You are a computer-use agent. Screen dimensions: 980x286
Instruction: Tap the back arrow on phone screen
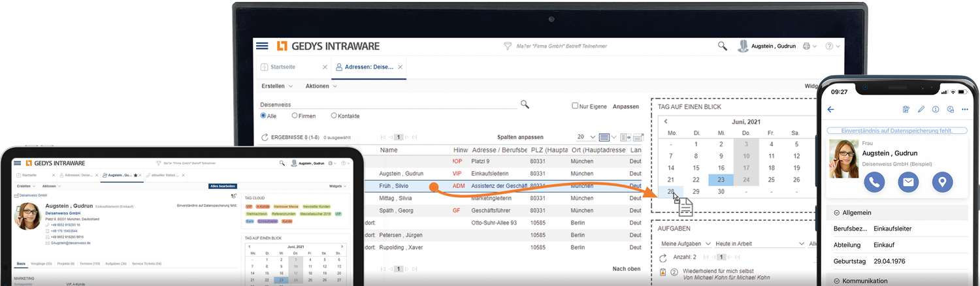[831, 110]
